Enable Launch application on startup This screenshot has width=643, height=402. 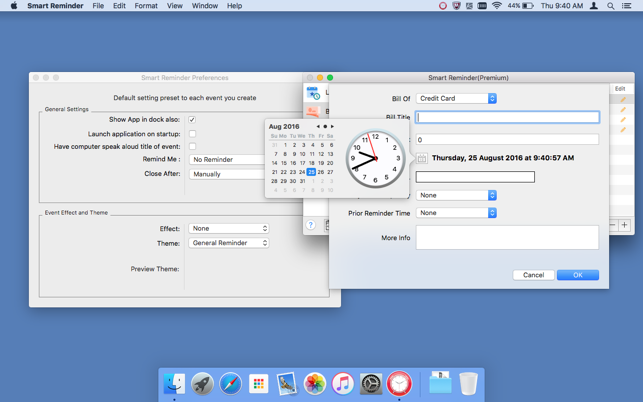pyautogui.click(x=192, y=134)
